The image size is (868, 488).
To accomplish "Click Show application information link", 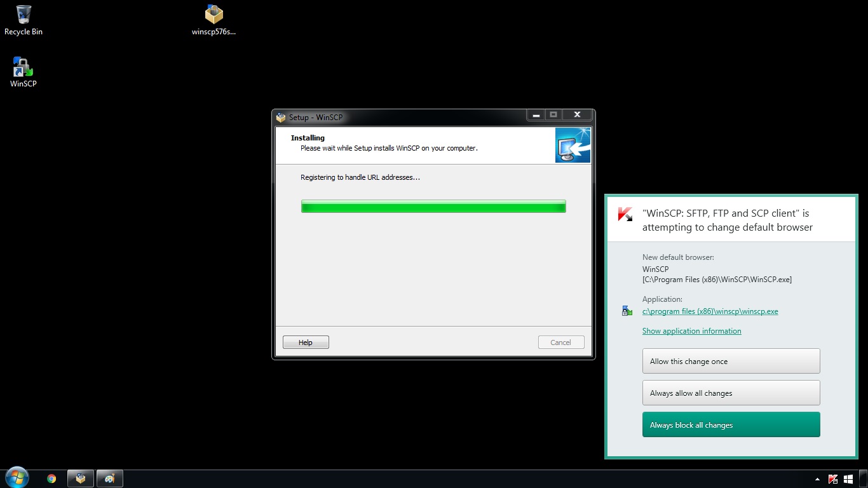I will click(691, 331).
